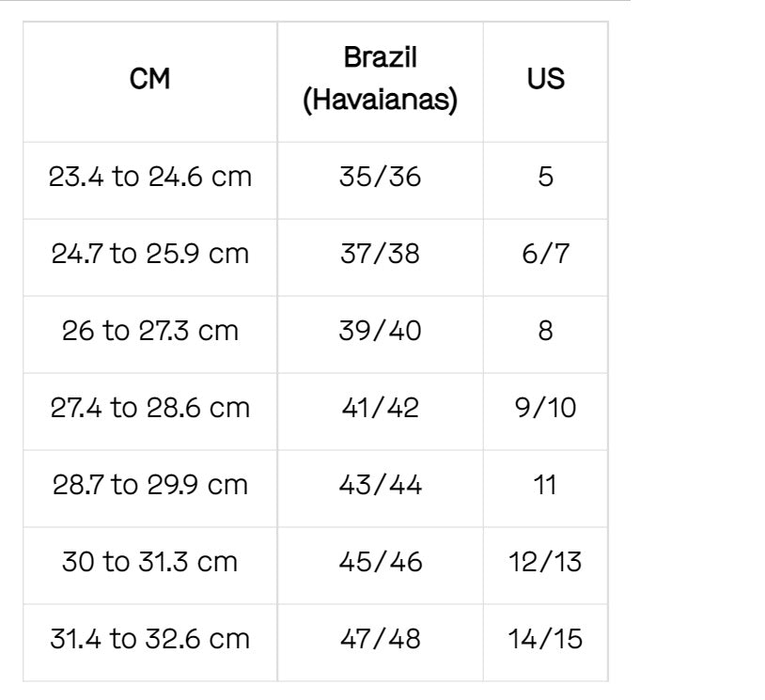Click the US column header
Viewport: 765px width, 700px height.
click(x=545, y=80)
